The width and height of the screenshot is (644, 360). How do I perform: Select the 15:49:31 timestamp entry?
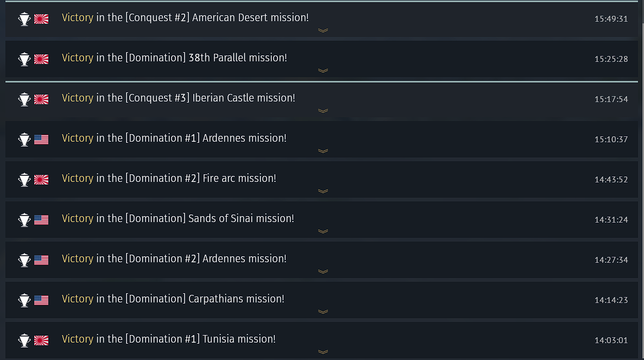pos(611,19)
